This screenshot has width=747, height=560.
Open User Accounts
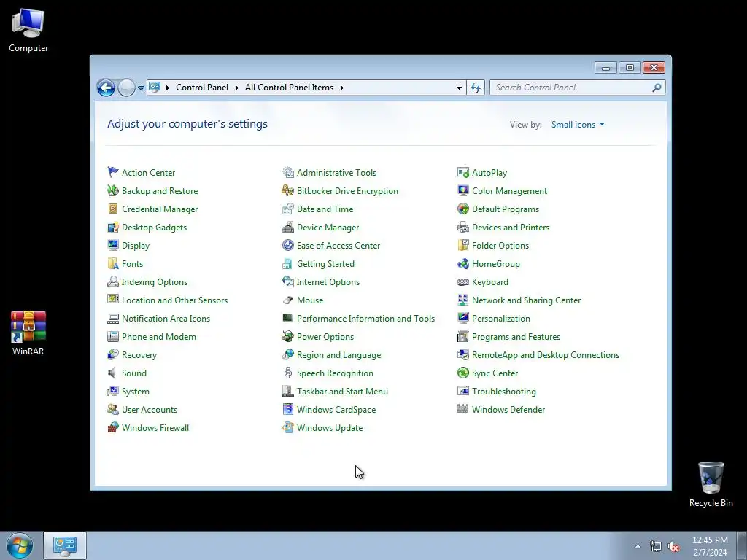pos(149,410)
